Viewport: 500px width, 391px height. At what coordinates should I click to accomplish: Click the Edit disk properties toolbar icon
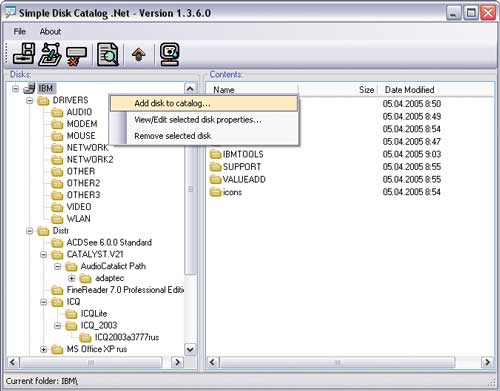tap(50, 54)
